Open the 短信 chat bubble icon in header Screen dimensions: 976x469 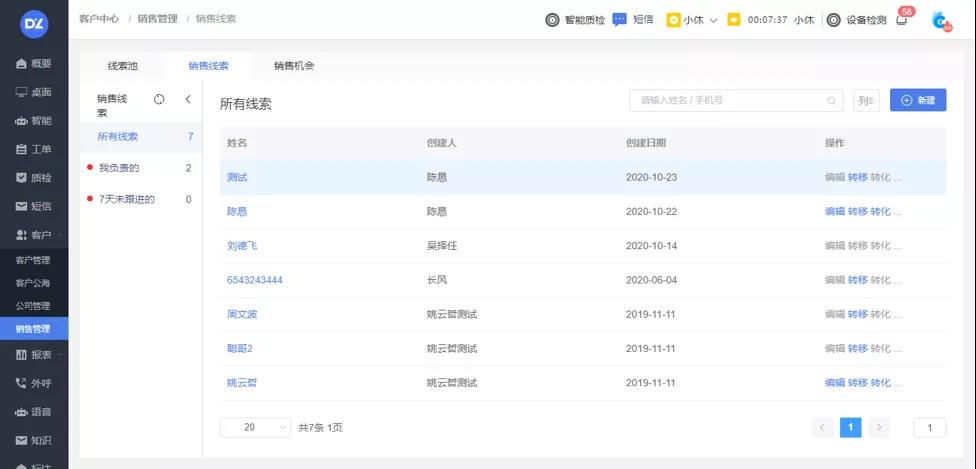click(x=620, y=20)
